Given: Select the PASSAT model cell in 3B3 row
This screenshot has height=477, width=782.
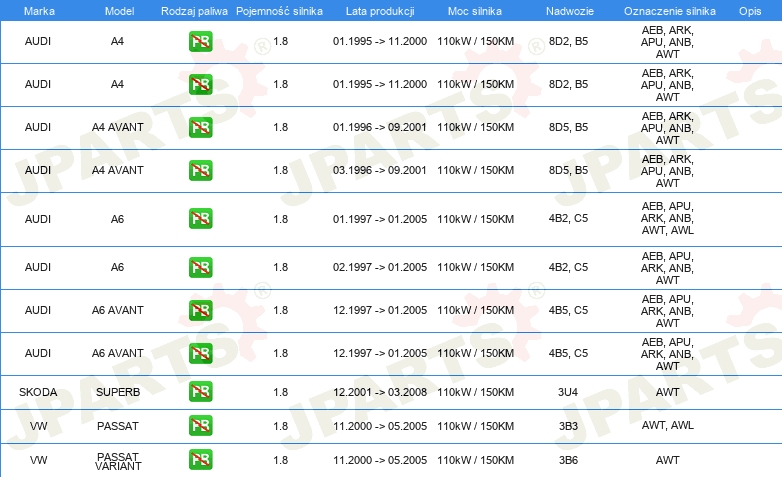Looking at the screenshot, I should [x=118, y=426].
